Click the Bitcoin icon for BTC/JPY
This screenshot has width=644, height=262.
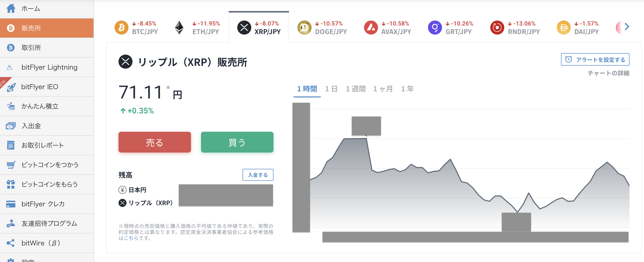coord(121,28)
